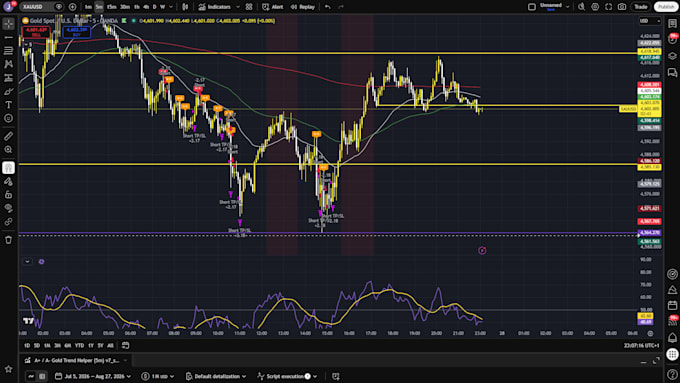Expand the Indicators favorites dropdown arrow
680x383 pixels.
(238, 7)
